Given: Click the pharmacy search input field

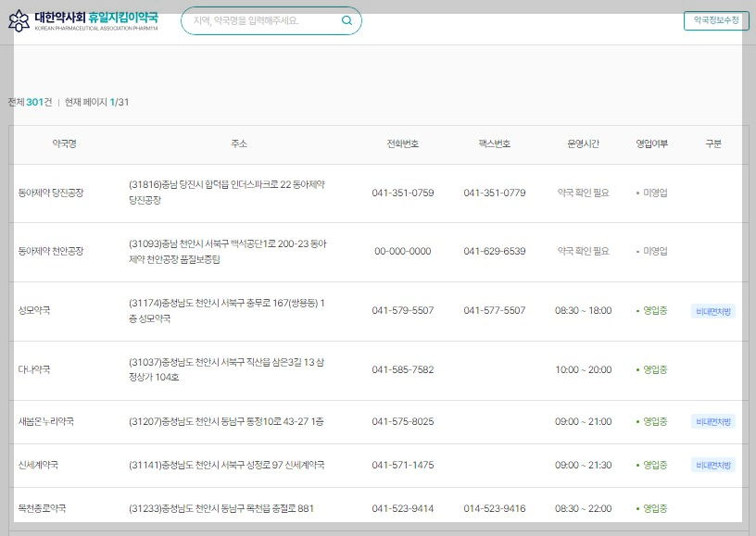Looking at the screenshot, I should (x=259, y=20).
